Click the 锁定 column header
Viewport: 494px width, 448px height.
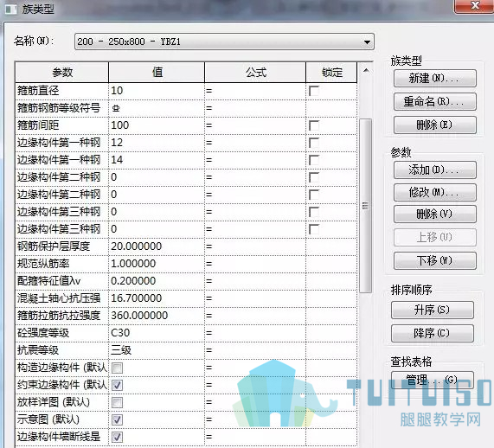pos(331,73)
